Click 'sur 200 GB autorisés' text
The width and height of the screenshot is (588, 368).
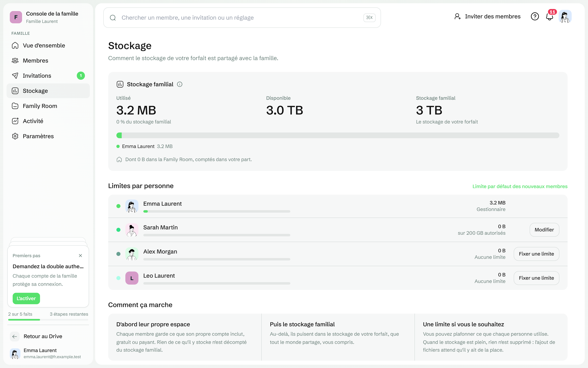coord(481,233)
